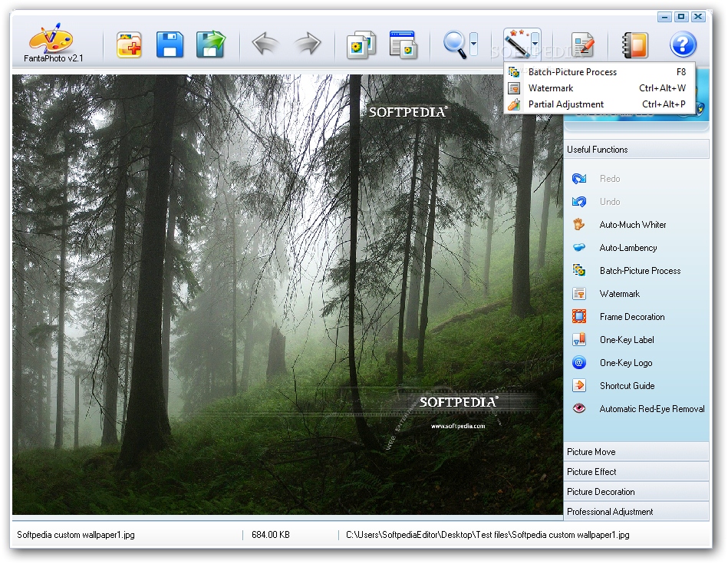Viewport: 728px width, 564px height.
Task: Run Automatic Red-Eye Removal
Action: click(x=652, y=409)
